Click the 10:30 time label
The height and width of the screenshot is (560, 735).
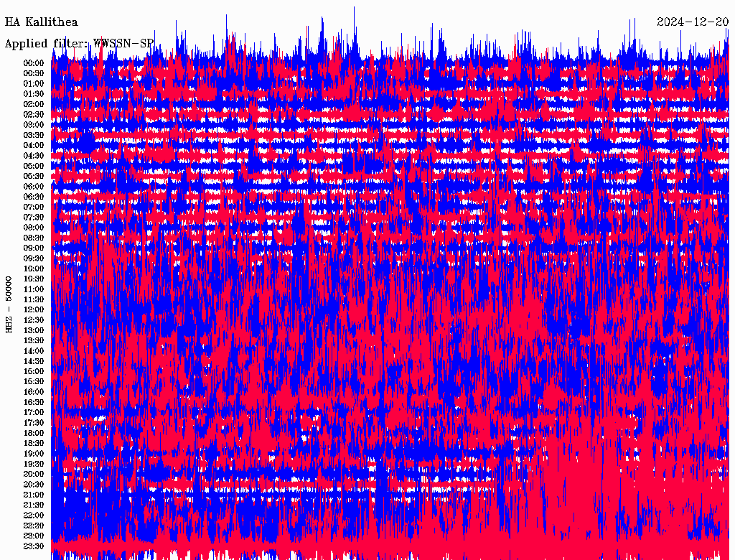point(34,279)
